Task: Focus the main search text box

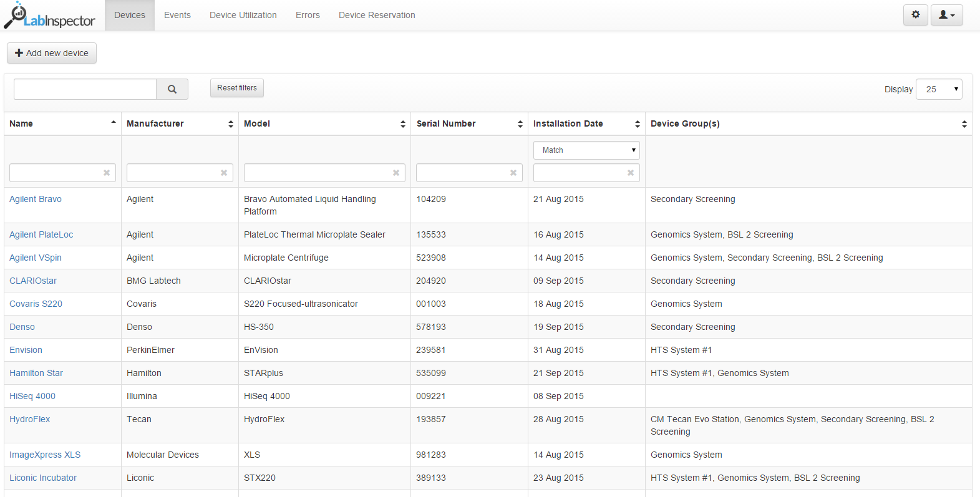Action: (85, 89)
